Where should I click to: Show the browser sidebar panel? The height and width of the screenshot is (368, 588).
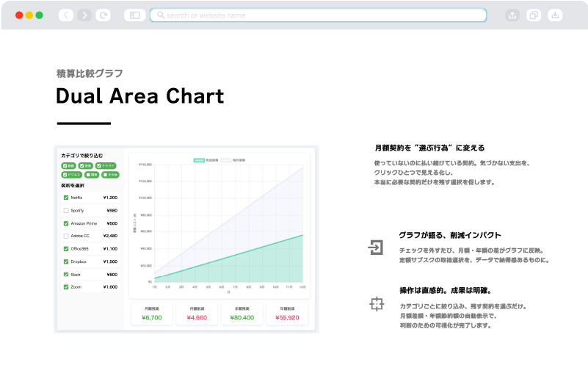(134, 15)
